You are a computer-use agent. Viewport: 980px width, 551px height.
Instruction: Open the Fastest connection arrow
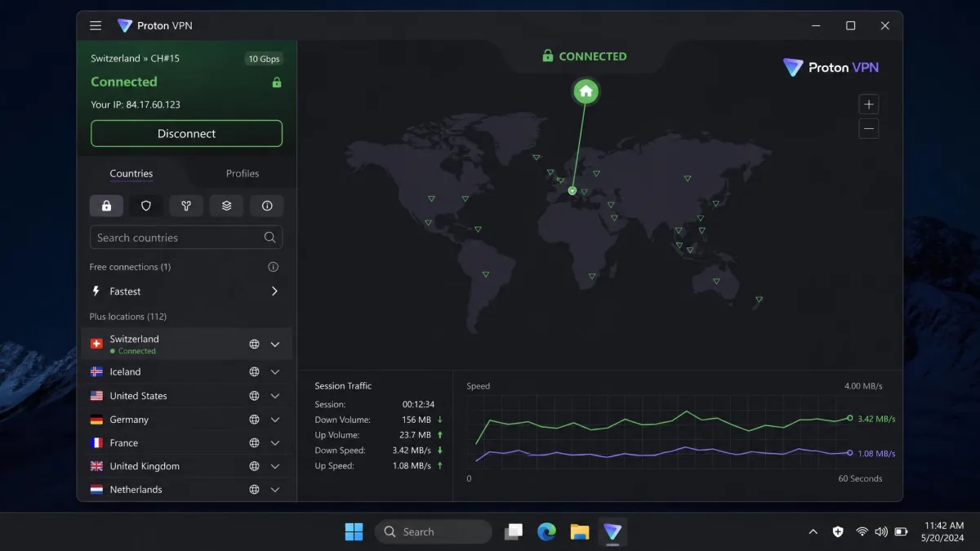click(x=274, y=291)
